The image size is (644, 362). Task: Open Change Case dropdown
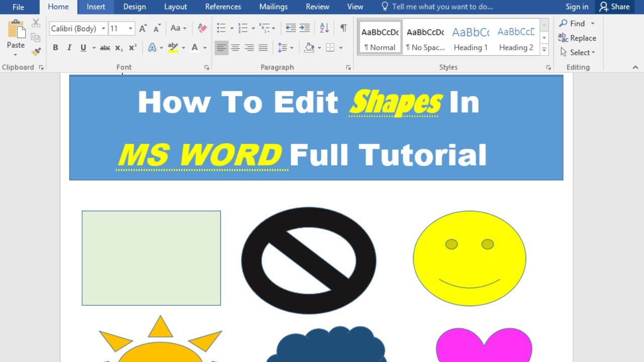coord(179,29)
